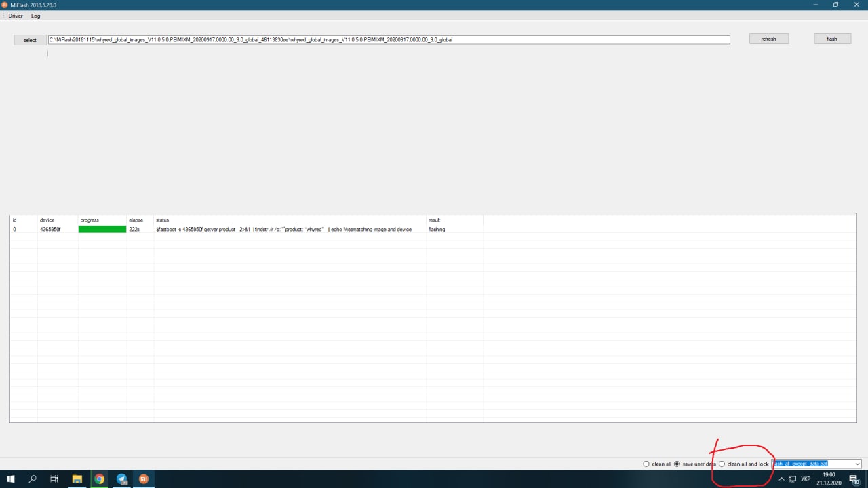Click the id cell '0' in the device row
The width and height of the screenshot is (868, 488).
coord(14,230)
